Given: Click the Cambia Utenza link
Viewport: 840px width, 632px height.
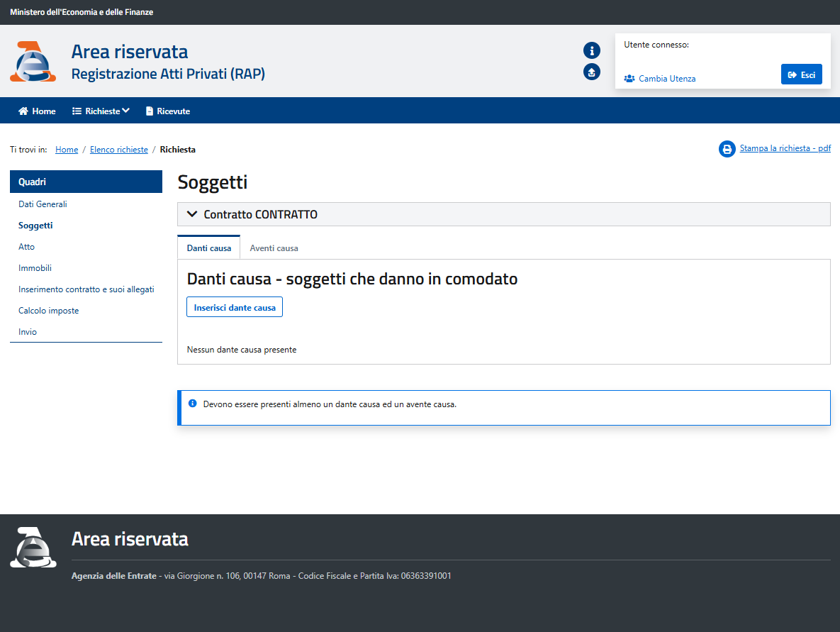Looking at the screenshot, I should point(667,79).
